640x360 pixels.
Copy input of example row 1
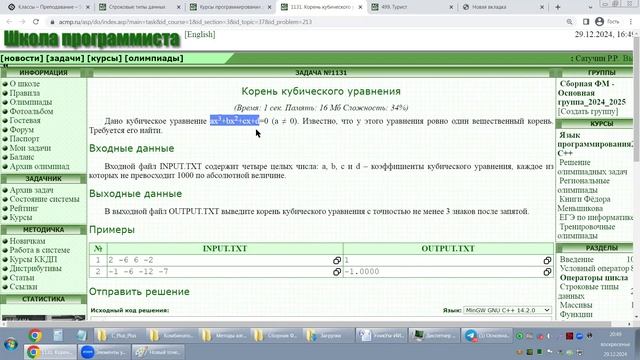click(337, 260)
